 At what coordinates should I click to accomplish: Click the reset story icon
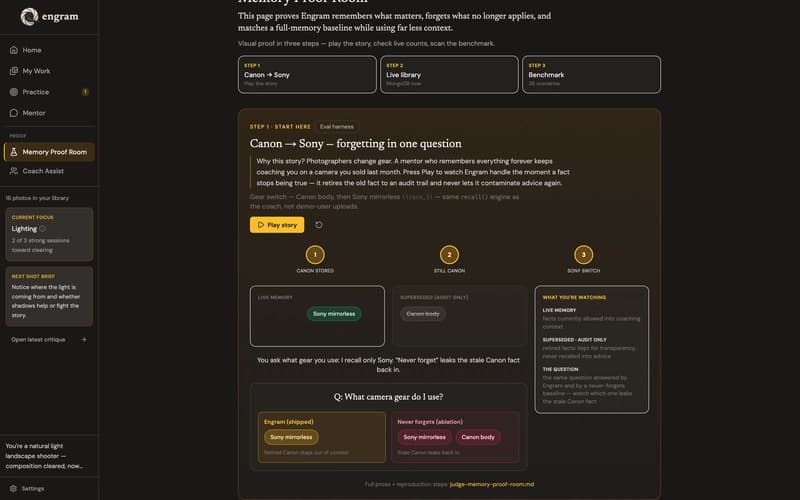pyautogui.click(x=319, y=224)
